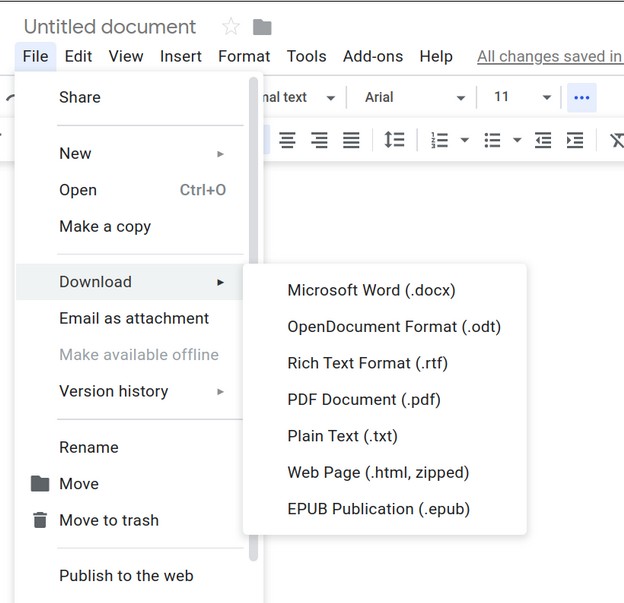
Task: Toggle the three-dot more options button
Action: (582, 97)
